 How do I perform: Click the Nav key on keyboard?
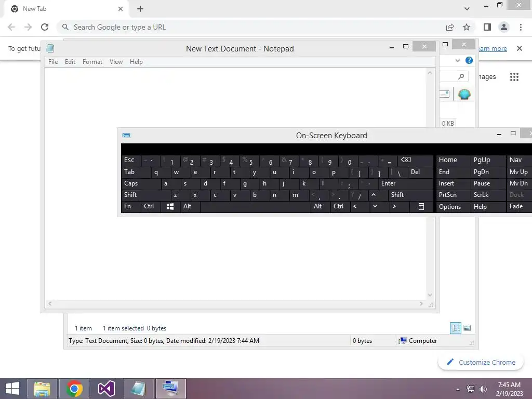click(519, 160)
